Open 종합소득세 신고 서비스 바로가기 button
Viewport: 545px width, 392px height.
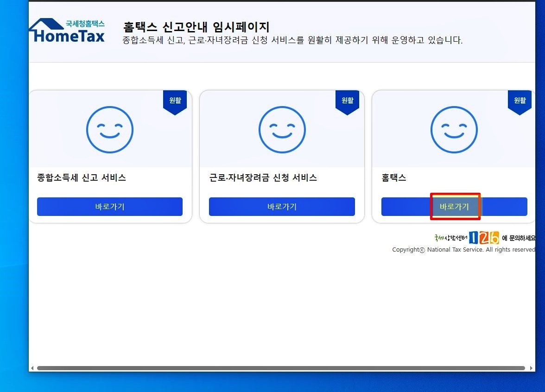pyautogui.click(x=110, y=207)
